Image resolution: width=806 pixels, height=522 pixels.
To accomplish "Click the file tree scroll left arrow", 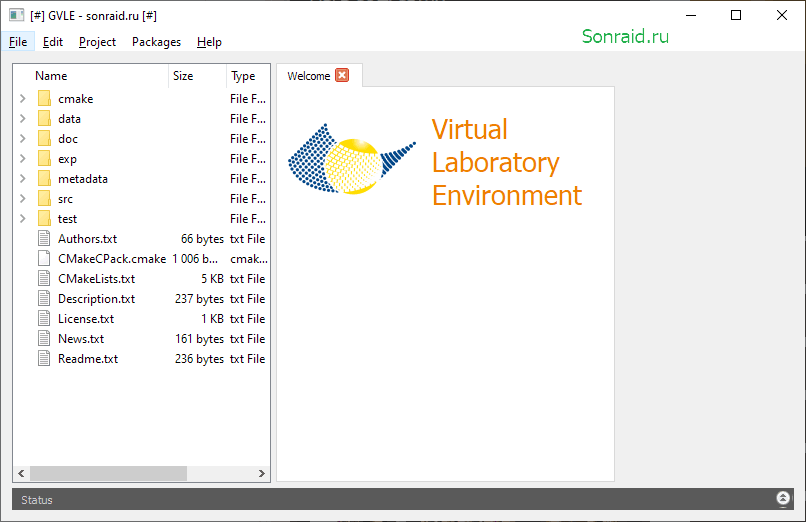I will tap(21, 473).
